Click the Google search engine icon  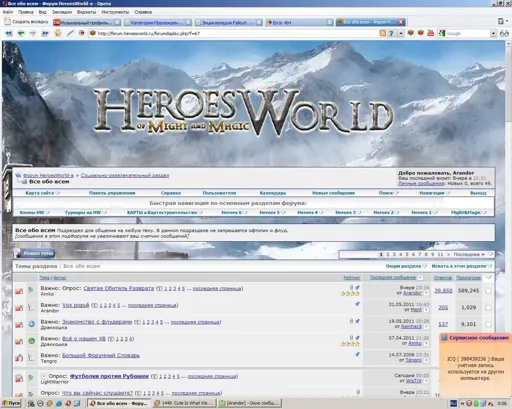[x=442, y=33]
